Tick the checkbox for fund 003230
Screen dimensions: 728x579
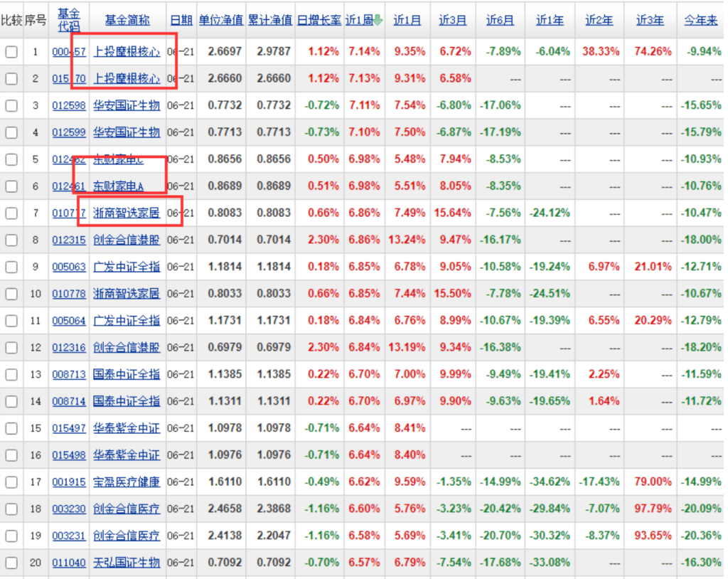(11, 509)
